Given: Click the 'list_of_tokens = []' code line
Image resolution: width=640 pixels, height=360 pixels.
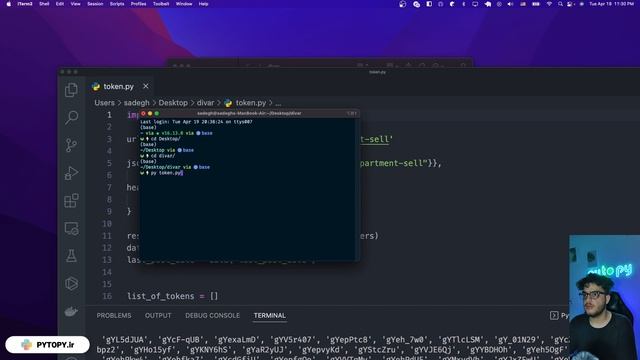Looking at the screenshot, I should click(172, 296).
